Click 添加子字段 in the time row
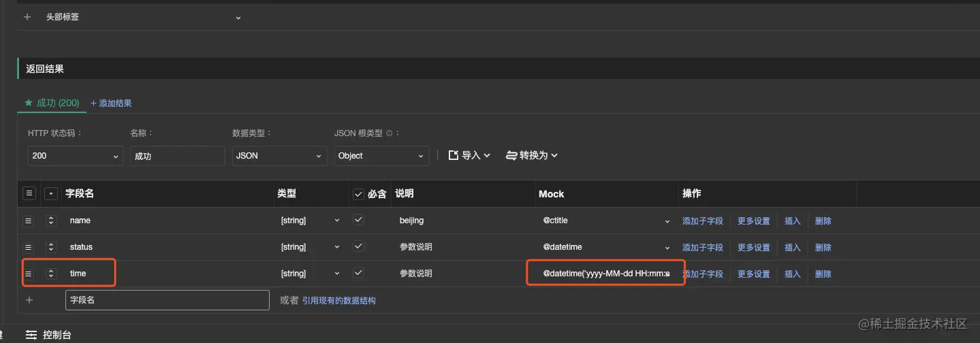This screenshot has width=980, height=343. click(703, 274)
